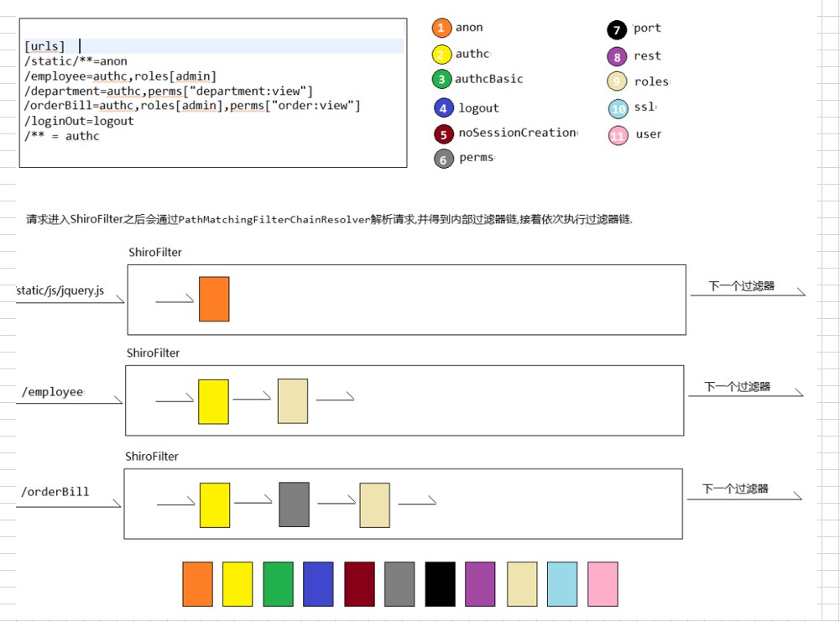This screenshot has height=622, width=840.
Task: Click the green authcBasic circle numbered 3
Action: pyautogui.click(x=441, y=80)
